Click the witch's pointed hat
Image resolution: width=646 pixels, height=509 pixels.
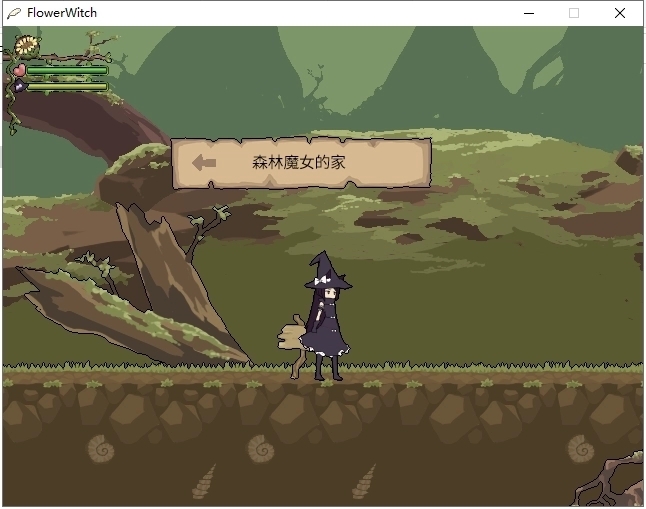(327, 272)
